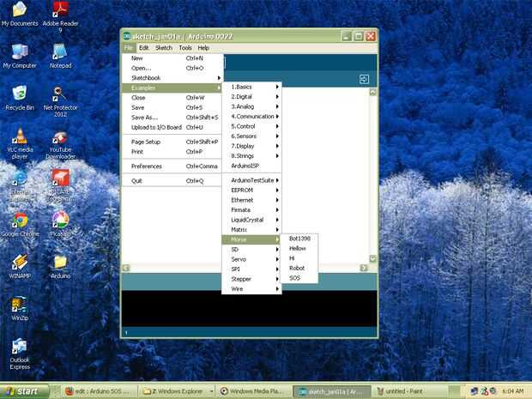Open the My Documents desktop icon

click(20, 14)
